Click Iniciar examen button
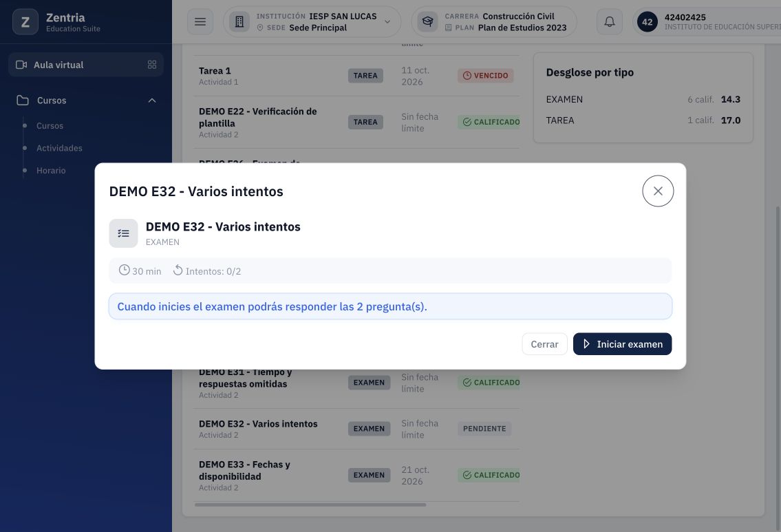This screenshot has height=532, width=781. pos(622,344)
